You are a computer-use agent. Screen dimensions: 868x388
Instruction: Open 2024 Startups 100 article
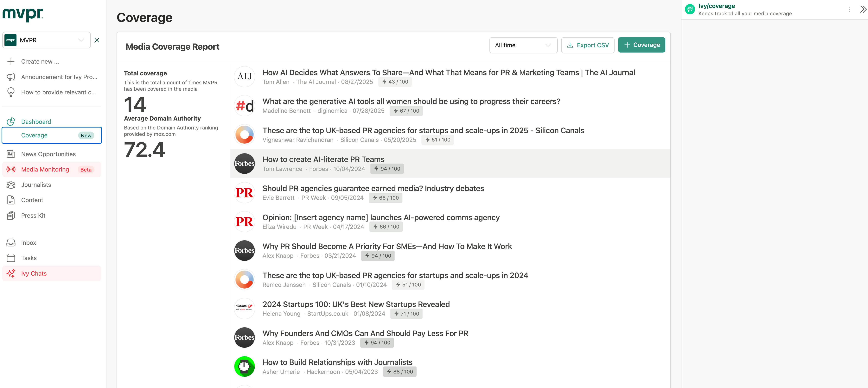pyautogui.click(x=356, y=304)
